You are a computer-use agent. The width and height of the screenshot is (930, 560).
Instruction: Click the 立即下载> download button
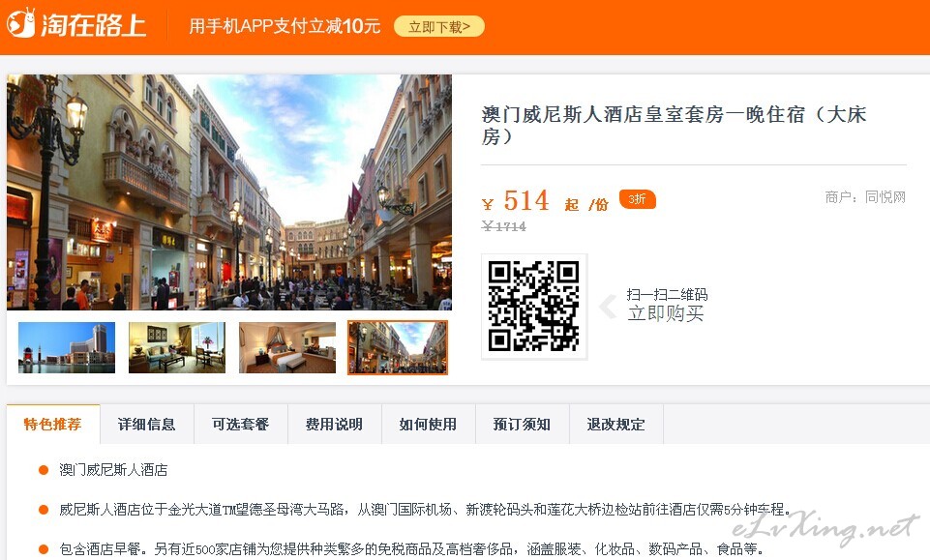coord(439,27)
